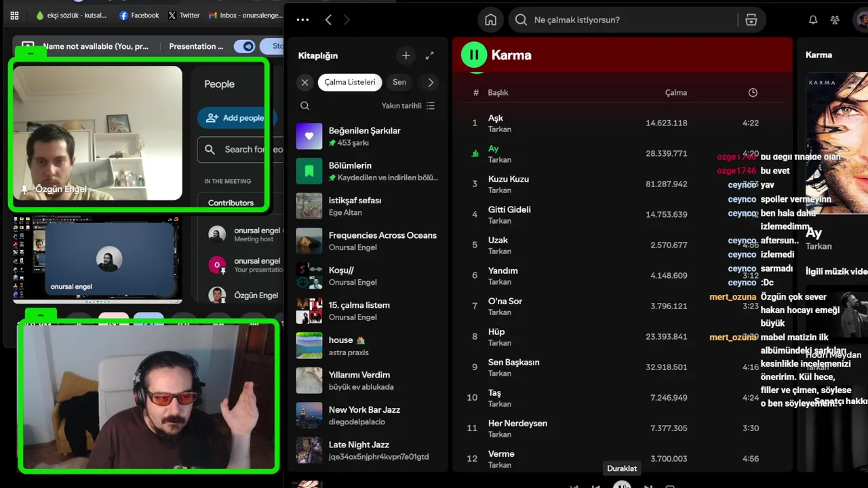This screenshot has width=868, height=488.
Task: Go forward with Spotify's right arrow
Action: click(x=347, y=20)
